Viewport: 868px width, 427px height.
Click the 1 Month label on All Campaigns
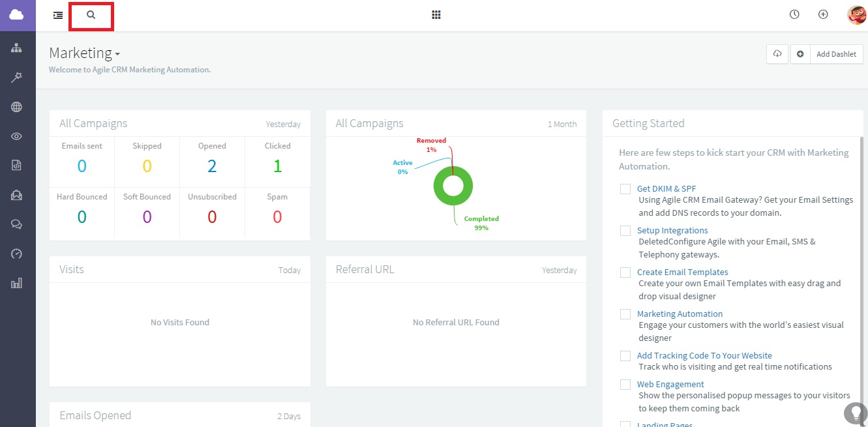(562, 125)
